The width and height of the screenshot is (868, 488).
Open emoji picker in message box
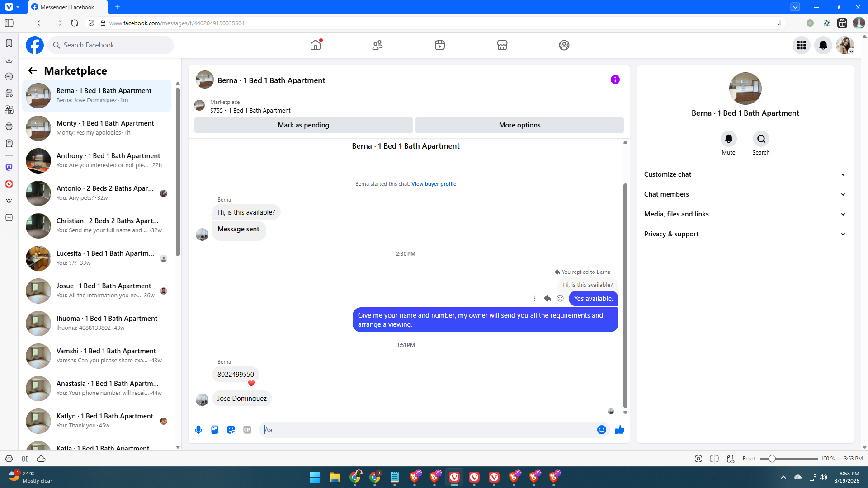coord(601,430)
